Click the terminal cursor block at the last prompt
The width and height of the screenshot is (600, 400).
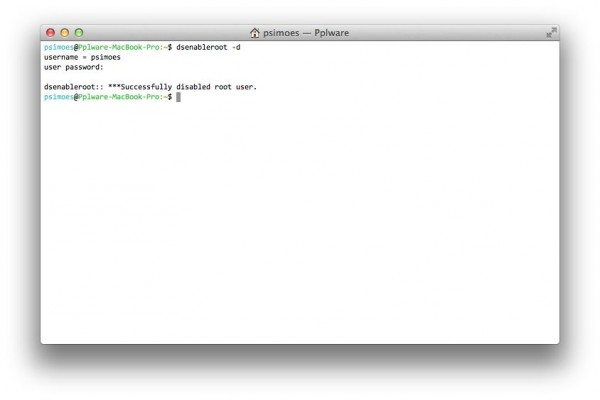point(178,97)
